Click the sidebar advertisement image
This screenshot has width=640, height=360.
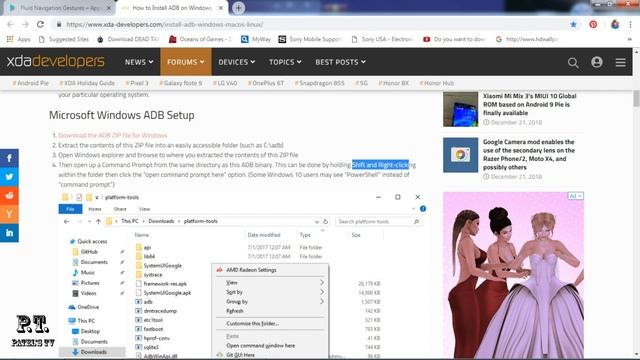point(513,275)
